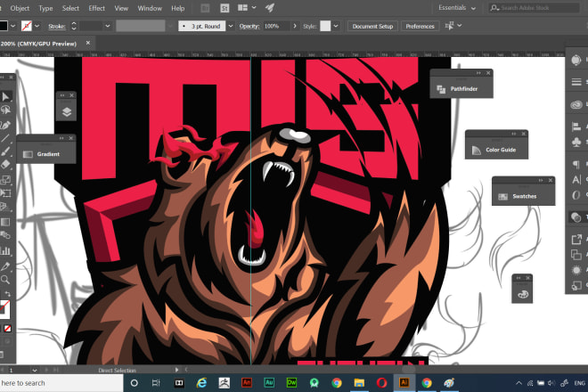Select the Line Segment tool
The image size is (588, 392).
click(x=5, y=138)
